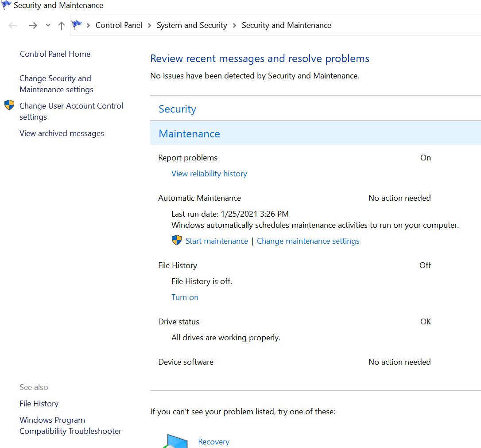481x448 pixels.
Task: Click the Recovery monitor icon
Action: [177, 440]
